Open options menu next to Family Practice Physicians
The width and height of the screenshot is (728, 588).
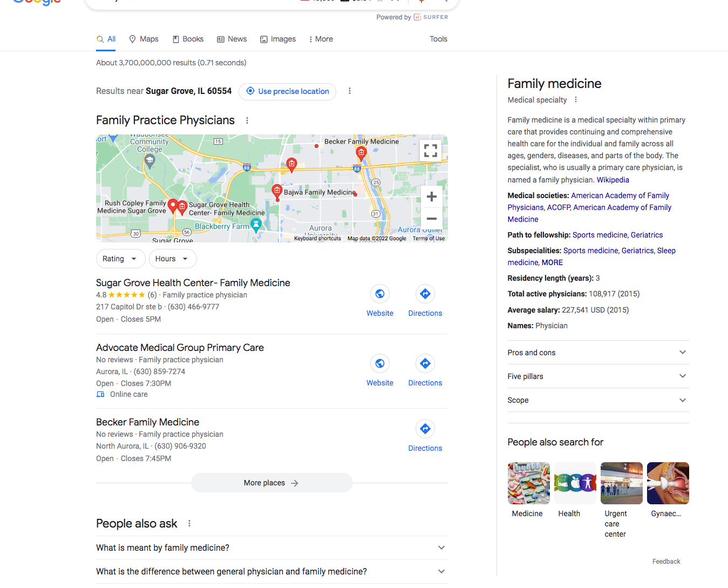(x=247, y=120)
